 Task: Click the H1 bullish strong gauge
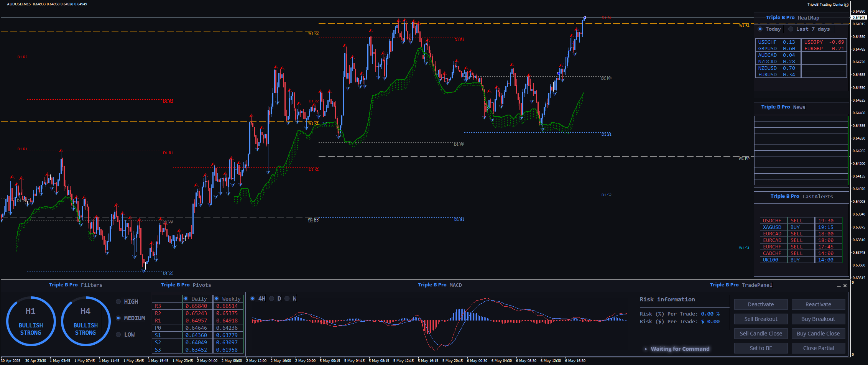pyautogui.click(x=31, y=321)
